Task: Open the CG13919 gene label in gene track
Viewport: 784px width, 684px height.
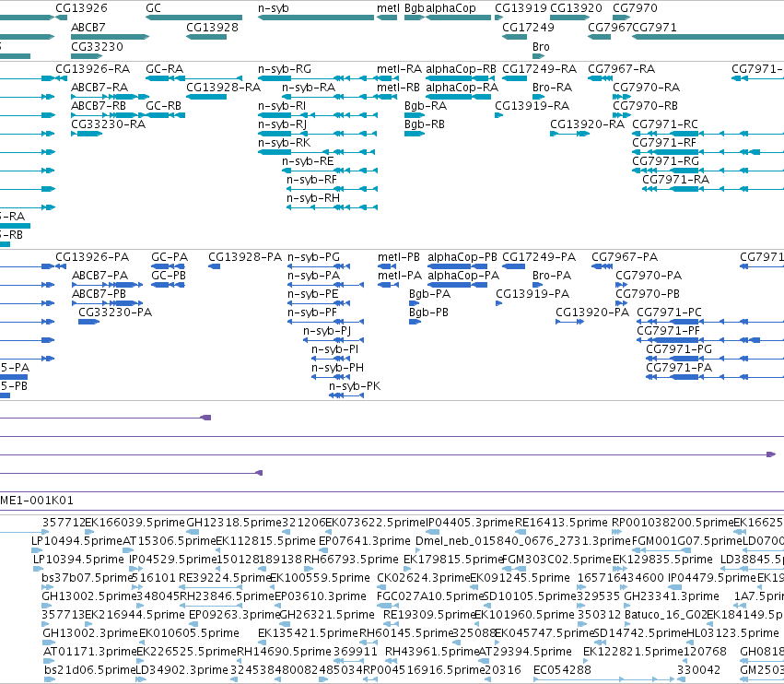Action: pyautogui.click(x=521, y=8)
